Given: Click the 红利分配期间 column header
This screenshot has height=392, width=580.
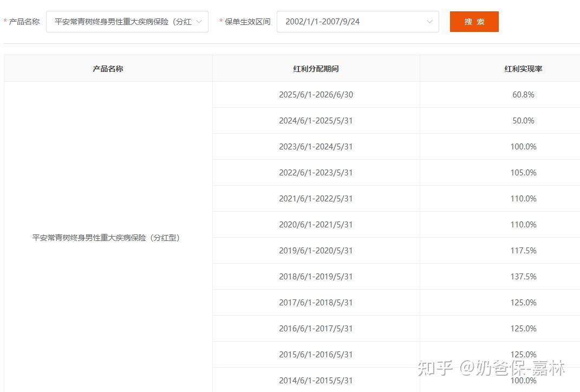Looking at the screenshot, I should coord(316,68).
